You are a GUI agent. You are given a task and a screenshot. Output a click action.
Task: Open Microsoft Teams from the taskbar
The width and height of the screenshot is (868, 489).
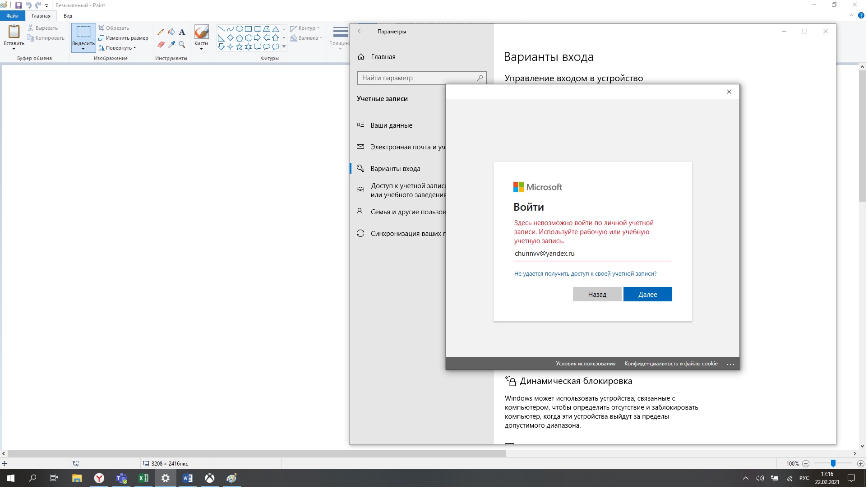(x=121, y=479)
